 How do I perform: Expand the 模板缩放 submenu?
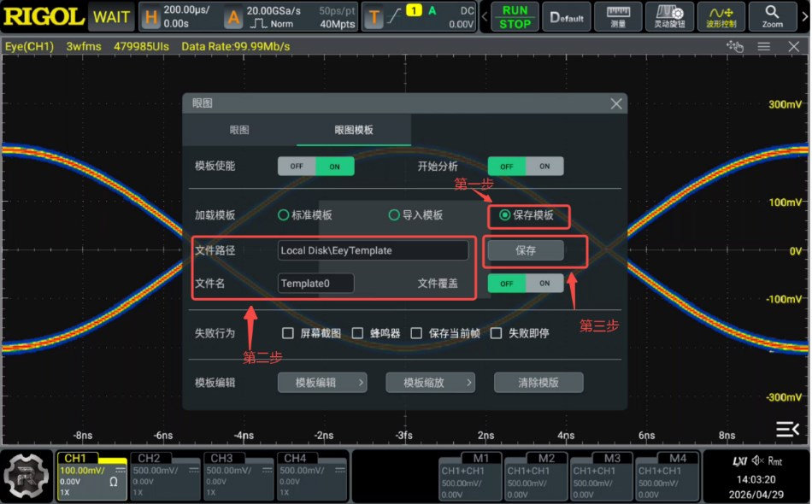click(x=430, y=383)
